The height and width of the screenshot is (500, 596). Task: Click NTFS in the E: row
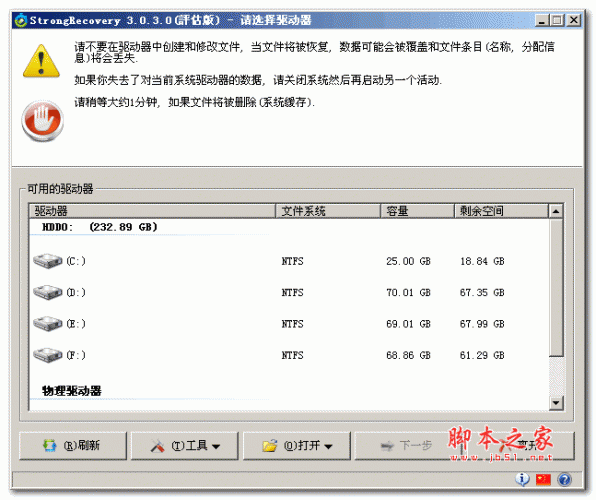(x=292, y=324)
